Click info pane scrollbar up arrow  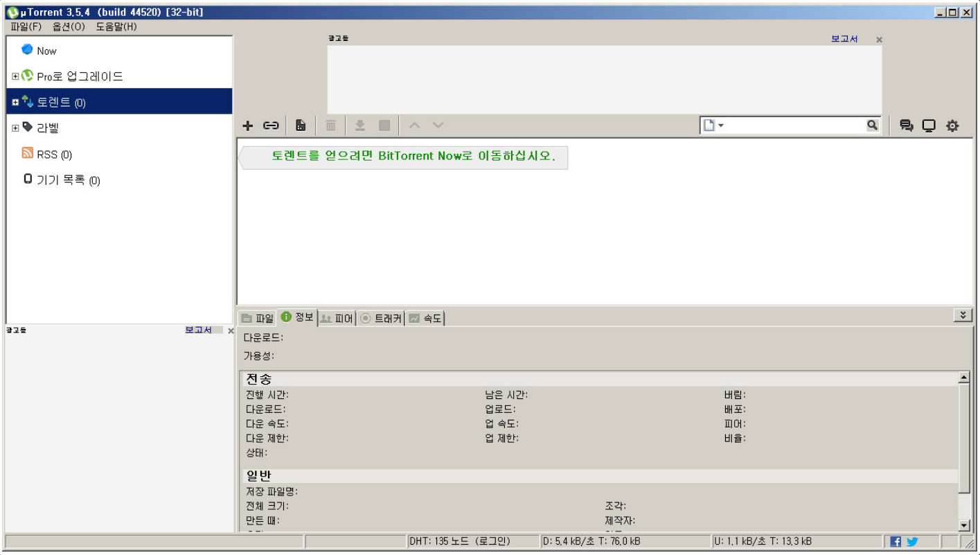pos(963,378)
